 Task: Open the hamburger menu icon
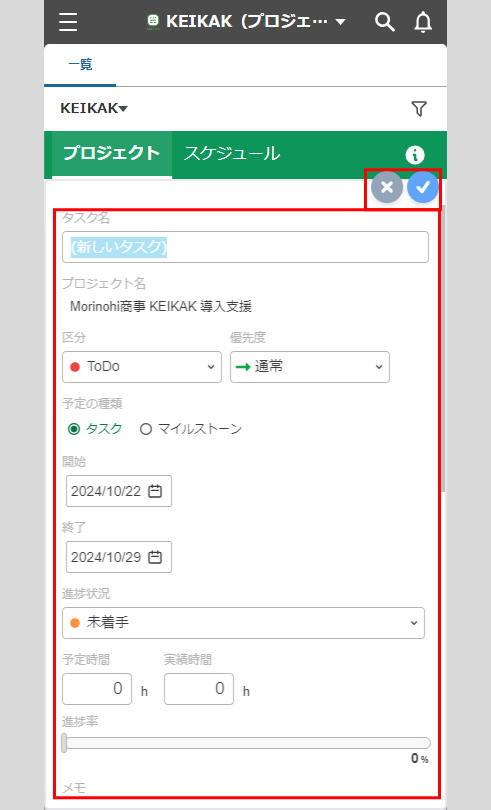click(68, 22)
